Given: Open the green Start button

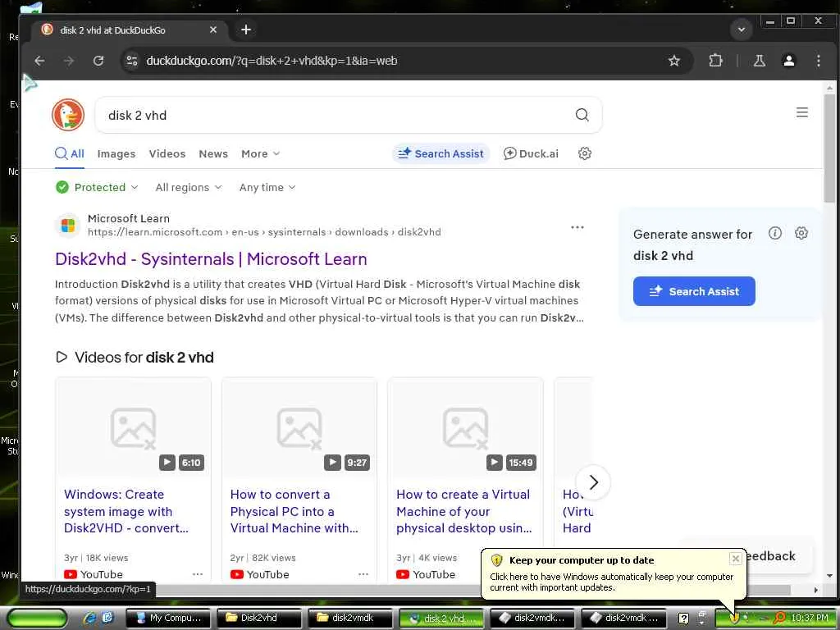Looking at the screenshot, I should pyautogui.click(x=37, y=619).
